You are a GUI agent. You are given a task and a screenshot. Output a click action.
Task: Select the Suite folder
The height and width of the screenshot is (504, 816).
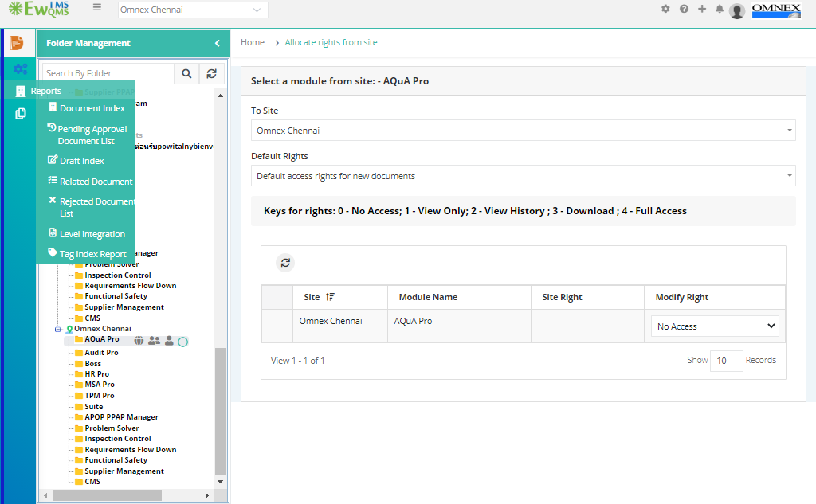(94, 407)
